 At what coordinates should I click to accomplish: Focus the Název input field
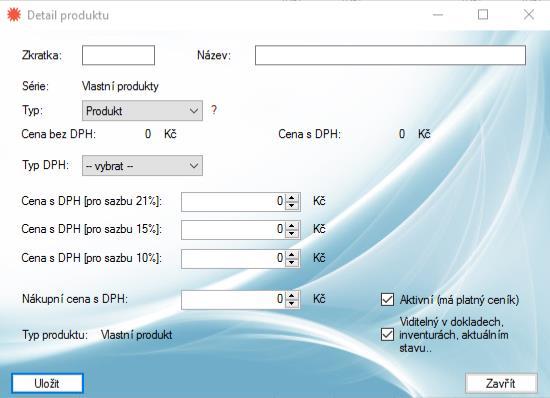point(390,55)
